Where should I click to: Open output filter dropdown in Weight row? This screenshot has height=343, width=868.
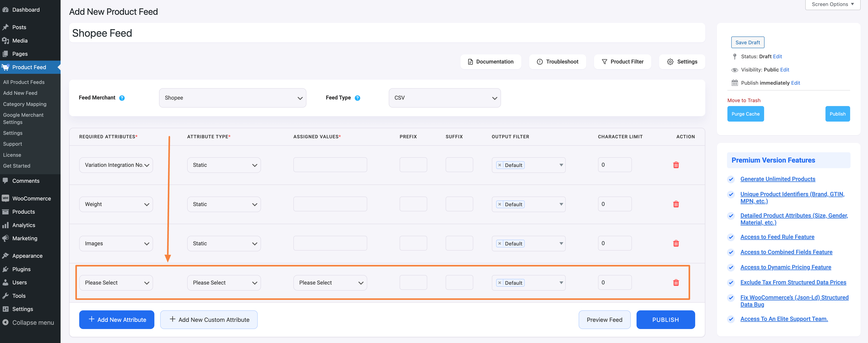(x=528, y=204)
